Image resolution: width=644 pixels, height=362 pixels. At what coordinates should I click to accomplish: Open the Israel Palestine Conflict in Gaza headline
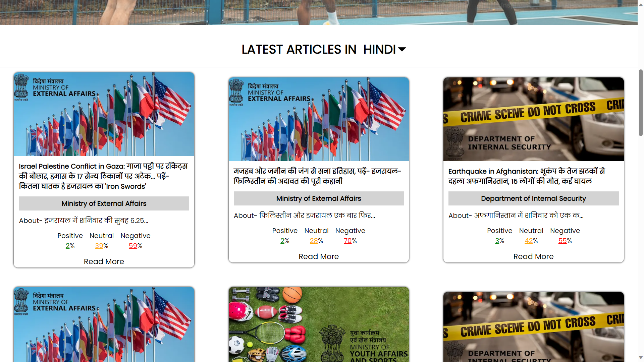[103, 176]
